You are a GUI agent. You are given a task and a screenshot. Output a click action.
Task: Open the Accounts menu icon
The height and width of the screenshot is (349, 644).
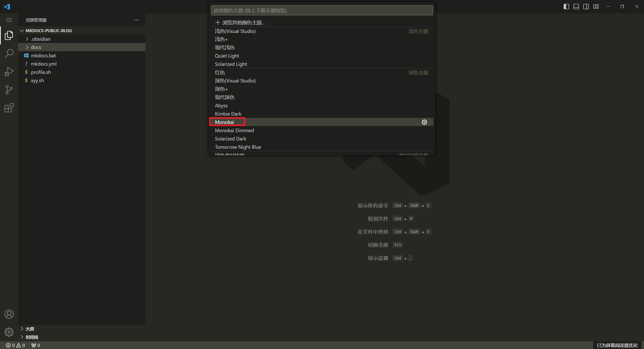tap(9, 314)
